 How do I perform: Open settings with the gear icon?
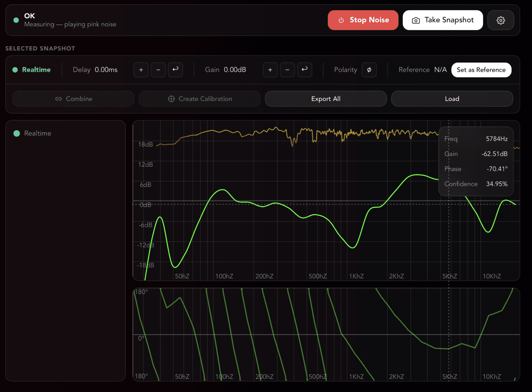(x=501, y=20)
